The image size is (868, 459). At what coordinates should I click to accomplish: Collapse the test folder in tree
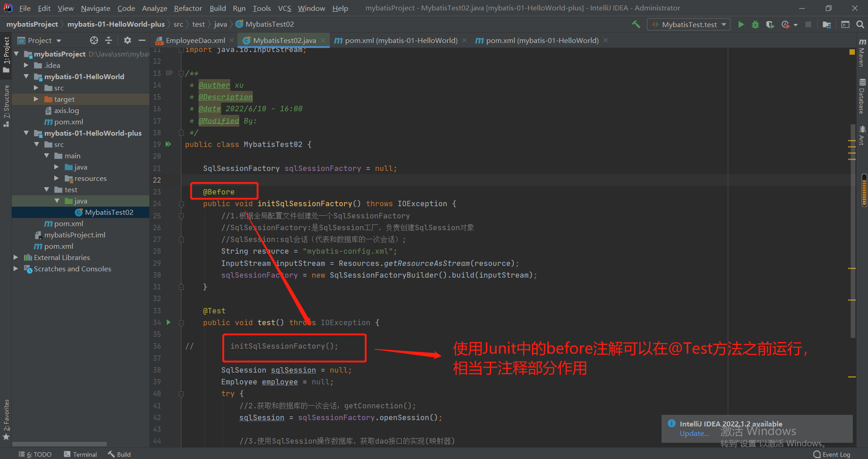47,189
